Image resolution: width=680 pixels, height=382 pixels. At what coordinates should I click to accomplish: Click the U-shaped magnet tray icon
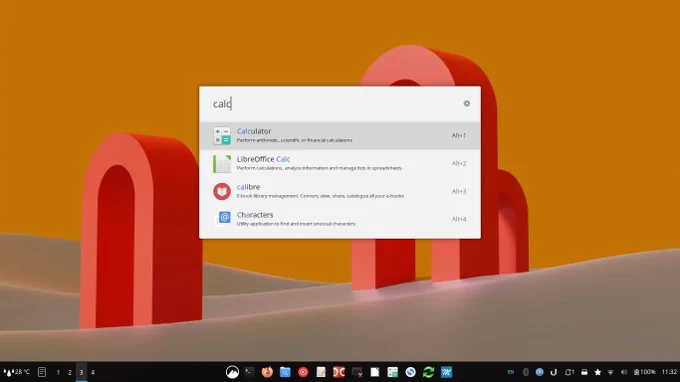(x=553, y=372)
